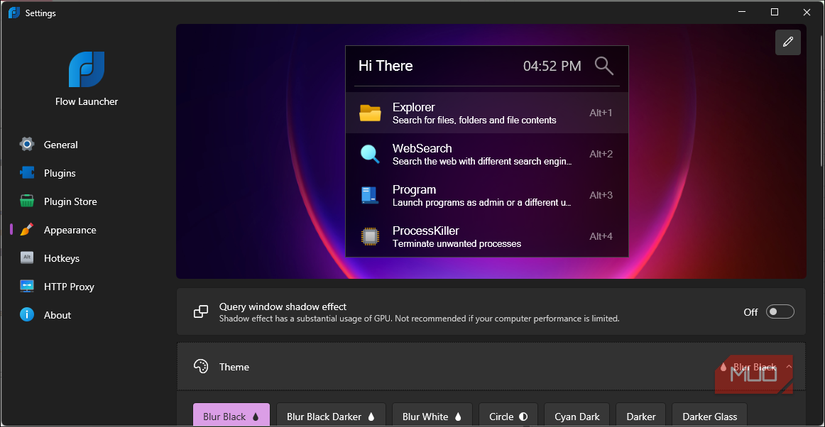Click the Off label beside shadow switch
Image resolution: width=825 pixels, height=427 pixels.
750,312
